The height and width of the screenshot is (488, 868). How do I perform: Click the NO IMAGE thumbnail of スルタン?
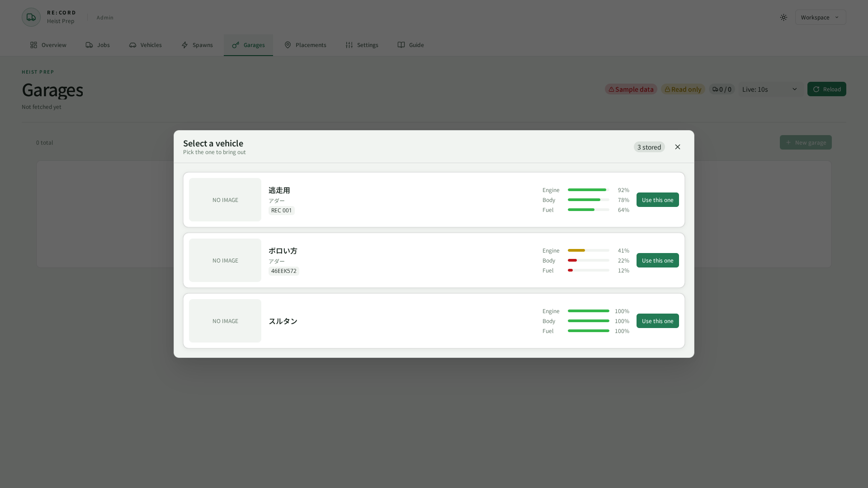[225, 321]
